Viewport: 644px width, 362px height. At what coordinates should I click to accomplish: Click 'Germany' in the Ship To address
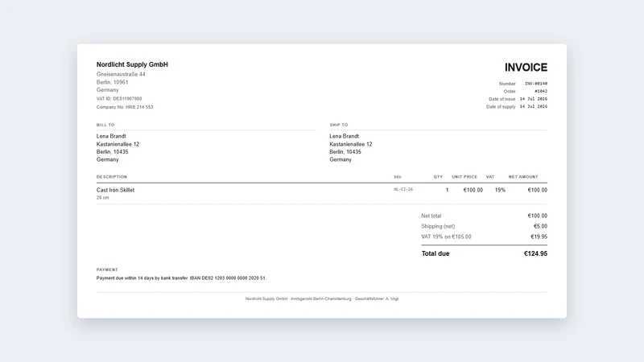coord(341,159)
